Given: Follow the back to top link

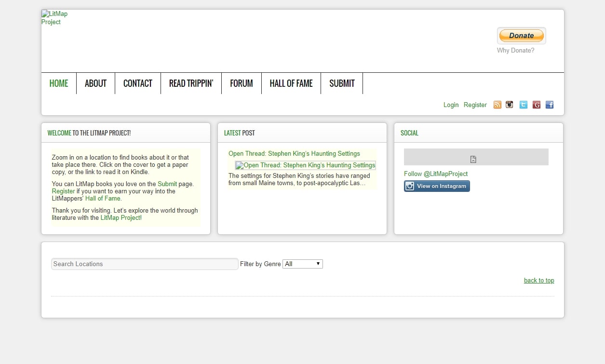Looking at the screenshot, I should (x=538, y=281).
